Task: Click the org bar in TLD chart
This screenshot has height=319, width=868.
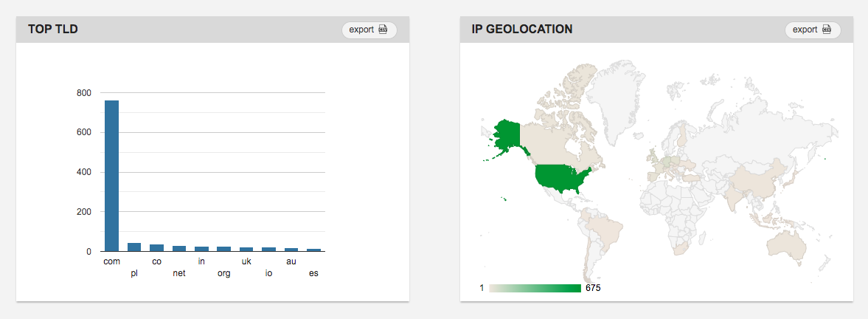Action: [224, 249]
